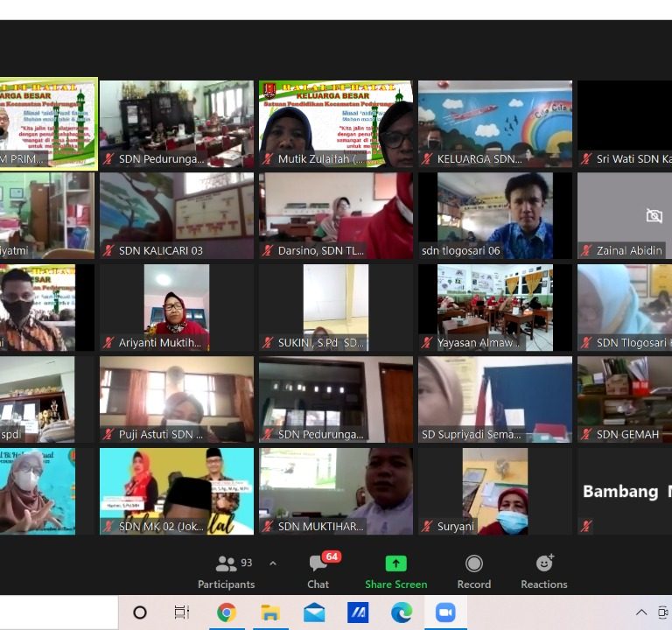Click muted mic icon on Darsino tile
Image resolution: width=672 pixels, height=630 pixels.
(x=268, y=251)
